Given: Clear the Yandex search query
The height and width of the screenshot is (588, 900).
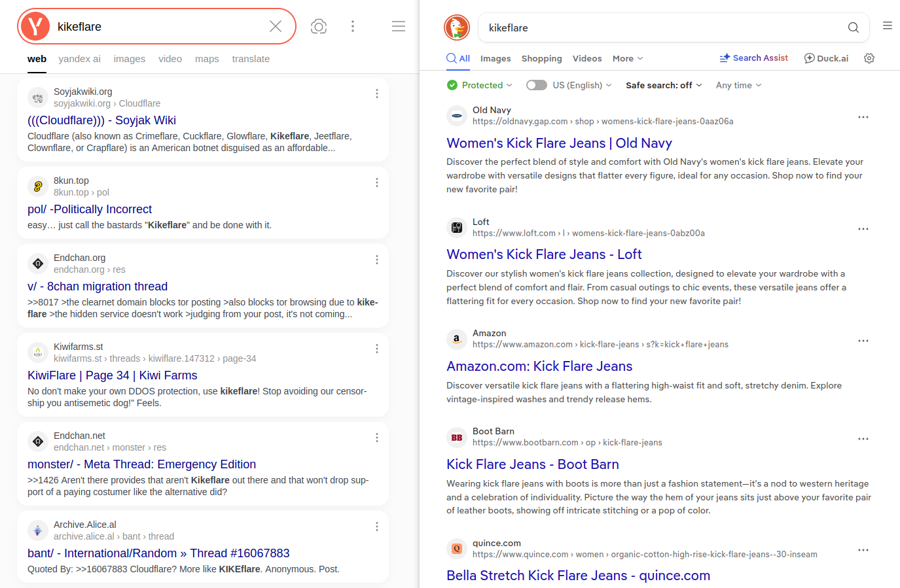Looking at the screenshot, I should click(276, 26).
